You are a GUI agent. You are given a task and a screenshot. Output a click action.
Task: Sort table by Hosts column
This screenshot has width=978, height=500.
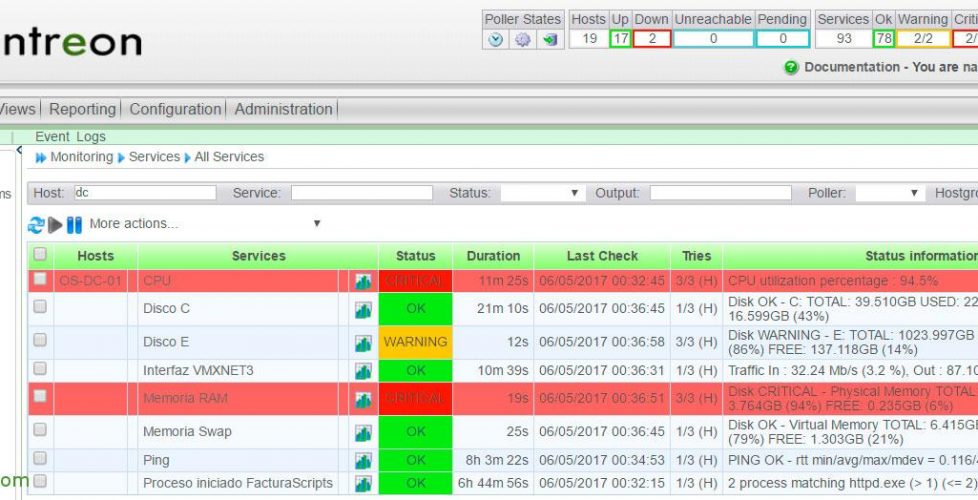pyautogui.click(x=95, y=256)
